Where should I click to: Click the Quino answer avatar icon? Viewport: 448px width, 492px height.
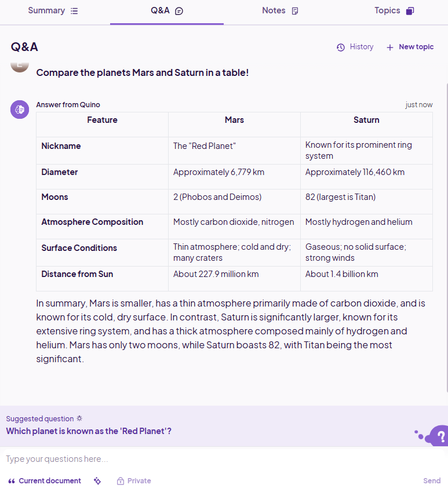[20, 109]
